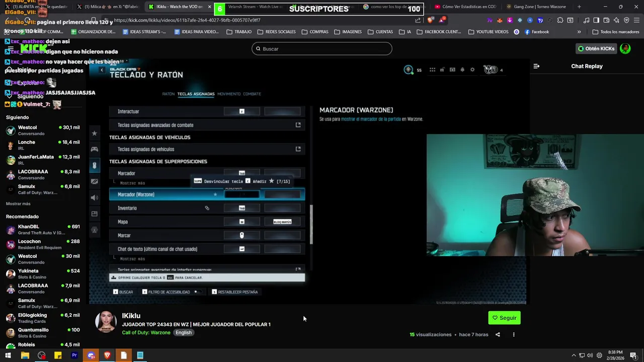The height and width of the screenshot is (362, 644).
Task: Open the three-dot options menu below Seguir
Action: [x=514, y=334]
